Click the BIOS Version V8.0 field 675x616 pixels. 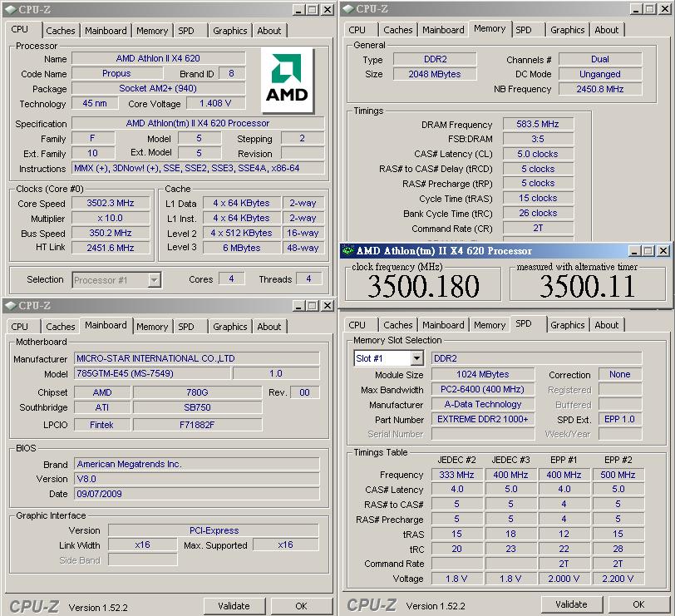[x=196, y=479]
